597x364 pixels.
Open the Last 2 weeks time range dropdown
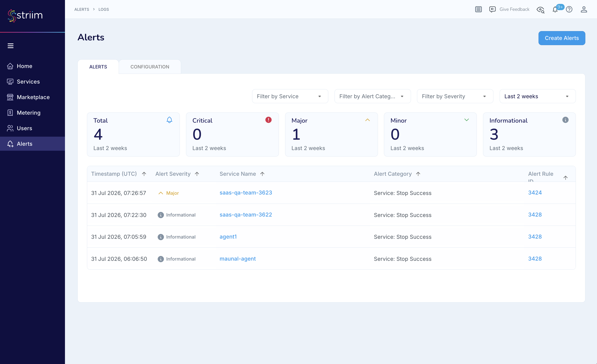[537, 96]
